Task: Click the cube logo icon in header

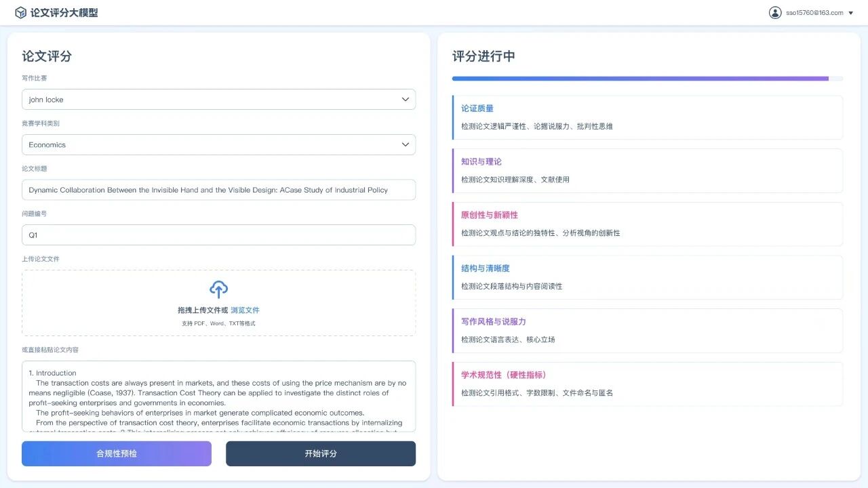Action: tap(20, 13)
